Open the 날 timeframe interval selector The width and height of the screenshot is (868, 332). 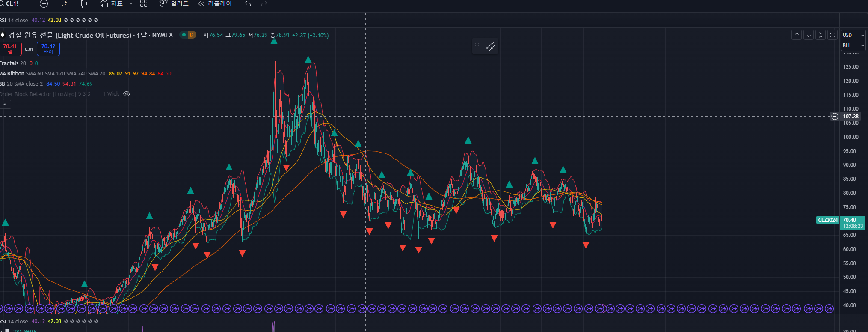[x=64, y=4]
